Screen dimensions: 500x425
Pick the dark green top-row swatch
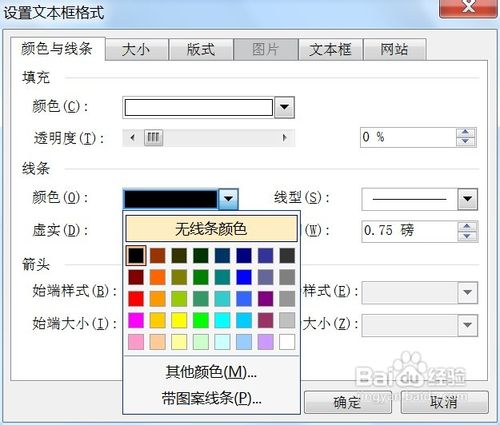201,256
